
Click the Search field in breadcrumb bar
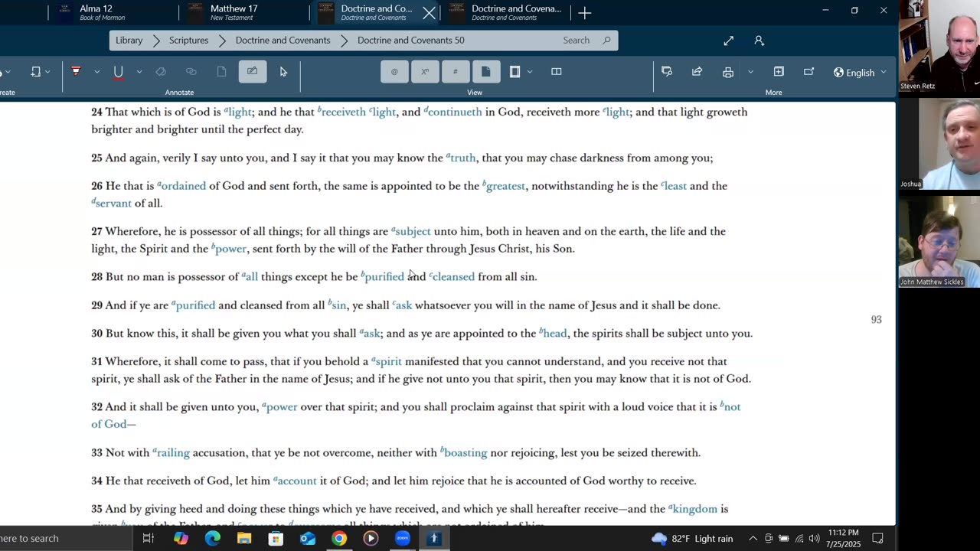577,41
